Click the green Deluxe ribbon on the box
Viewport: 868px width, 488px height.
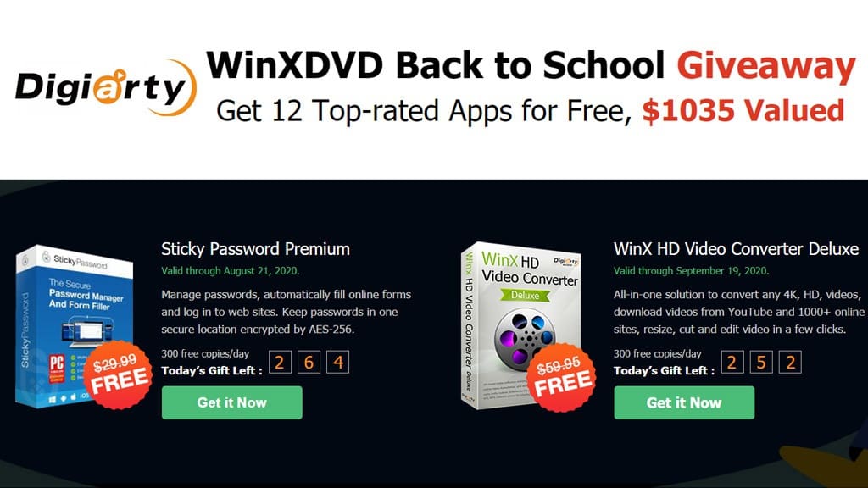pyautogui.click(x=525, y=295)
